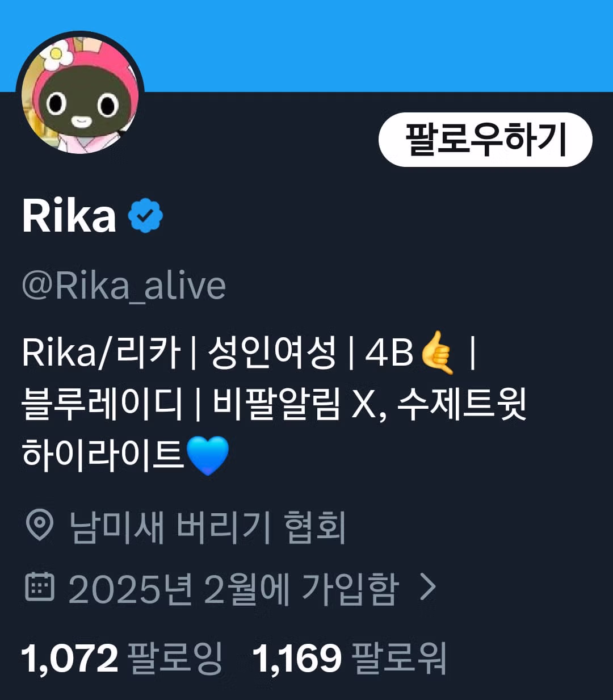Click the 남미새 버리기 협회 location text
The image size is (613, 700).
pyautogui.click(x=207, y=527)
